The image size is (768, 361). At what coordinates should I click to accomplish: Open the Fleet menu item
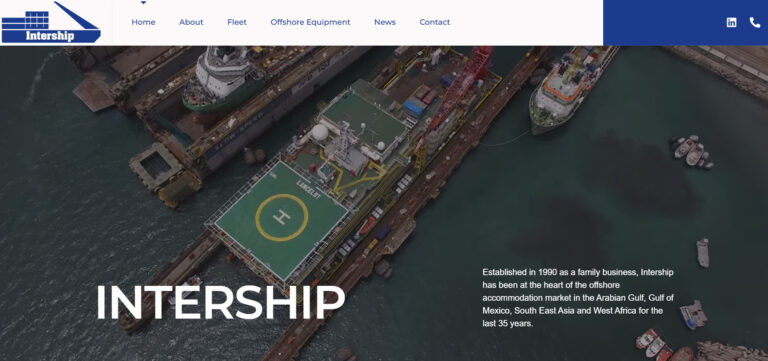pyautogui.click(x=237, y=22)
